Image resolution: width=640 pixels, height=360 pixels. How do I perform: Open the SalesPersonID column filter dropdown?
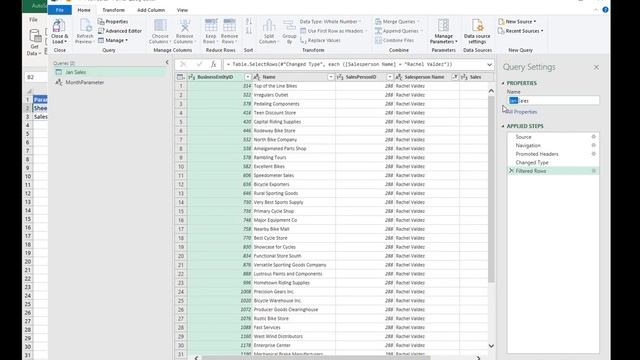pyautogui.click(x=389, y=77)
